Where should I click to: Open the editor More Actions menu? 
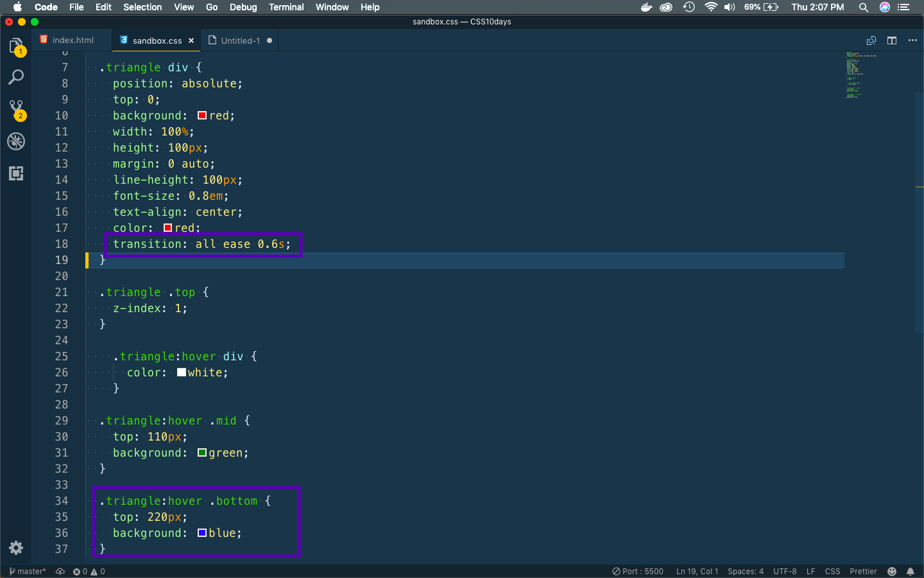click(912, 40)
